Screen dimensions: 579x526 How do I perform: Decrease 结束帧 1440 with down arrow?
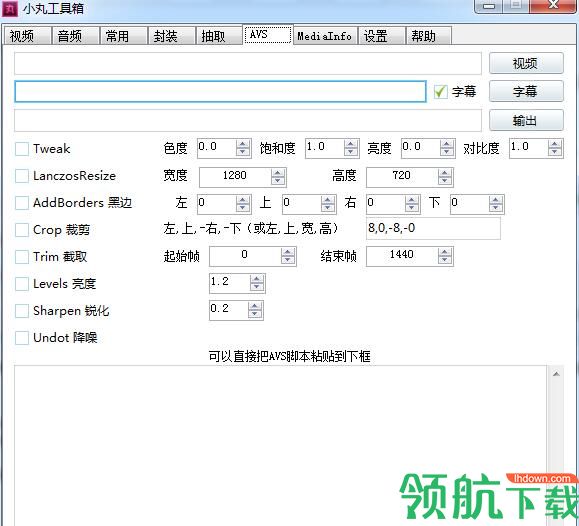pyautogui.click(x=445, y=260)
